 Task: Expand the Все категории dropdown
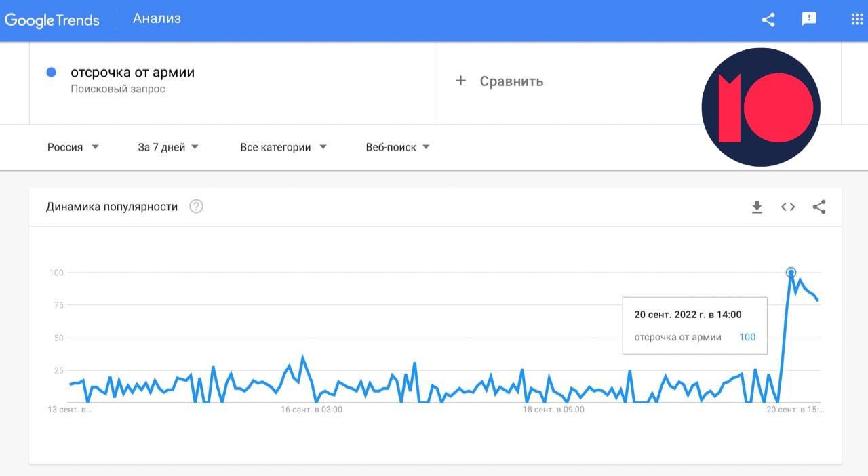pyautogui.click(x=283, y=147)
